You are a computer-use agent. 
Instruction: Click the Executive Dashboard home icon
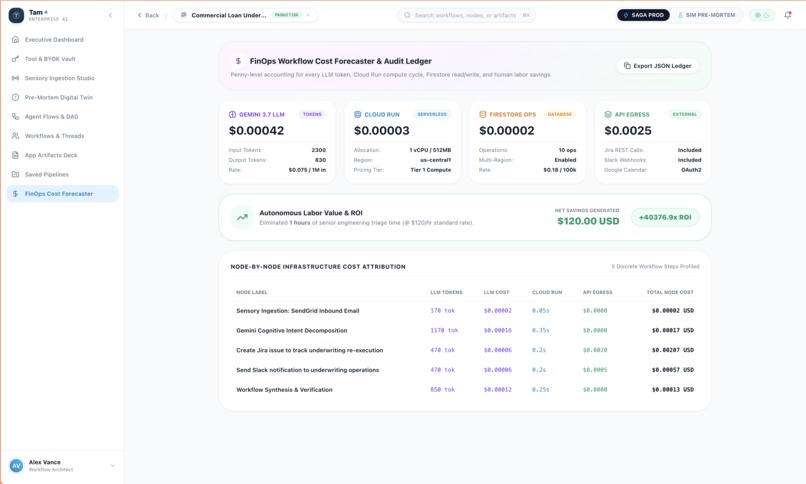tap(15, 40)
